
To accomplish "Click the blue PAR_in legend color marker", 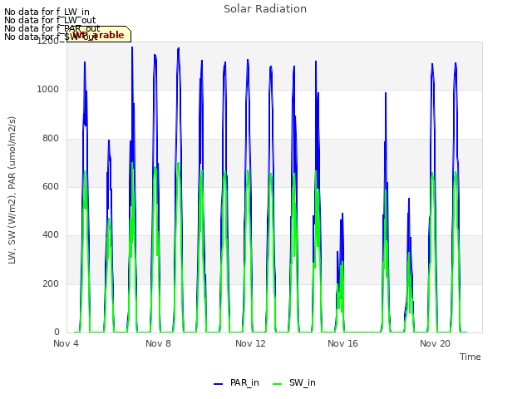I will tap(218, 384).
